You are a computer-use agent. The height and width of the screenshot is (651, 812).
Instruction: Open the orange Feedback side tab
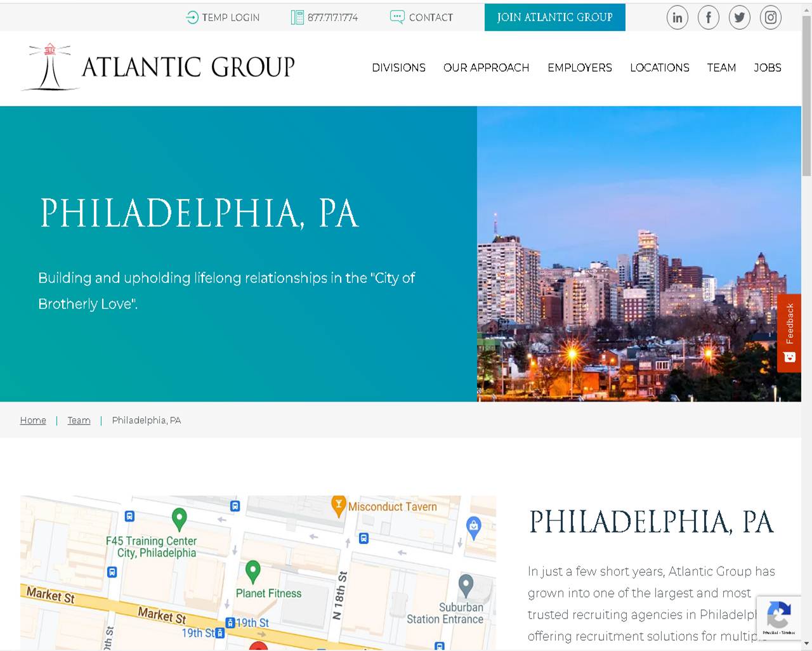click(x=789, y=332)
